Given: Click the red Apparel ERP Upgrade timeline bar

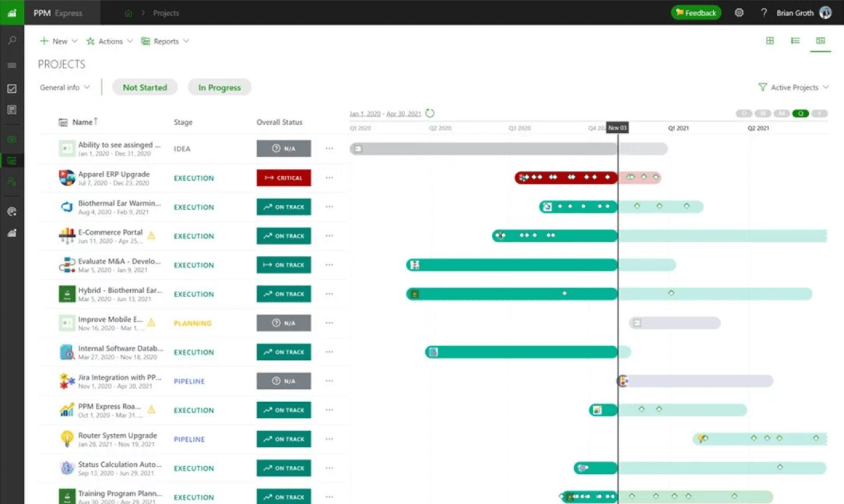Looking at the screenshot, I should (x=565, y=178).
